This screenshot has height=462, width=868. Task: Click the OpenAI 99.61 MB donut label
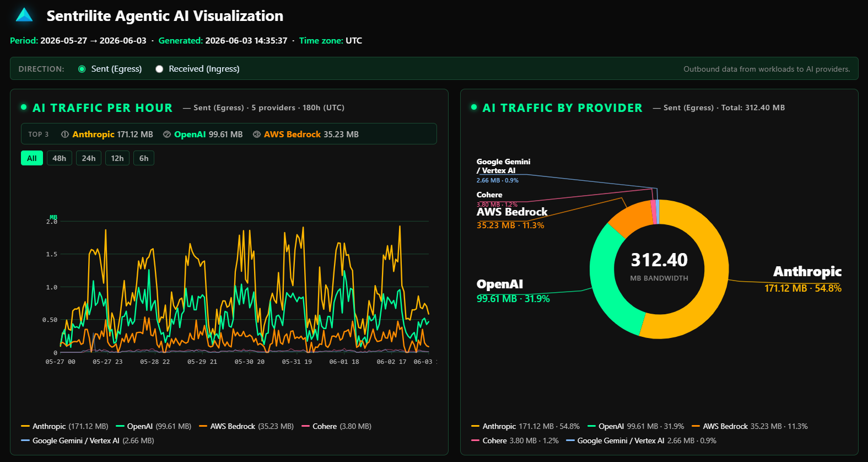513,291
